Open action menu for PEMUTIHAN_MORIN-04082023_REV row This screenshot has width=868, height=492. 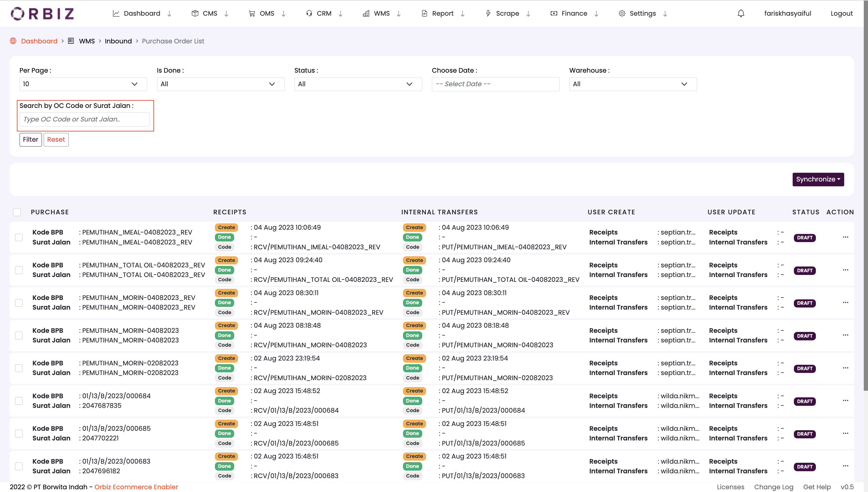click(x=845, y=302)
